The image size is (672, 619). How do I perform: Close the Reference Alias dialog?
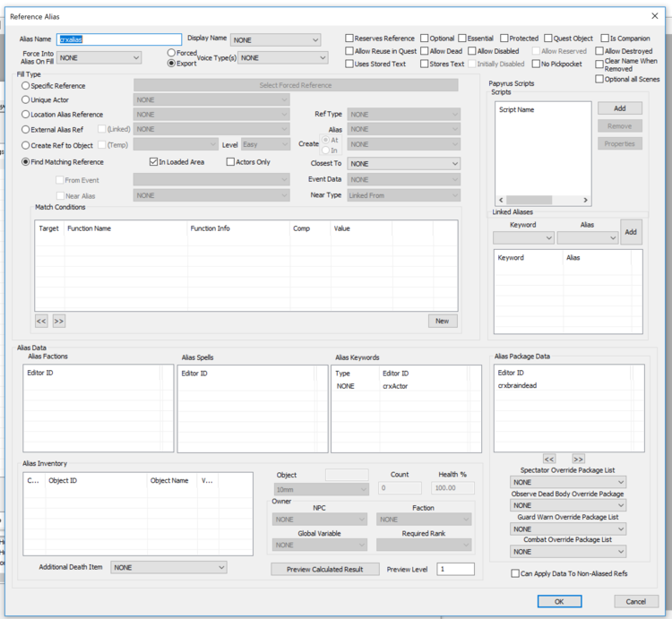(654, 16)
